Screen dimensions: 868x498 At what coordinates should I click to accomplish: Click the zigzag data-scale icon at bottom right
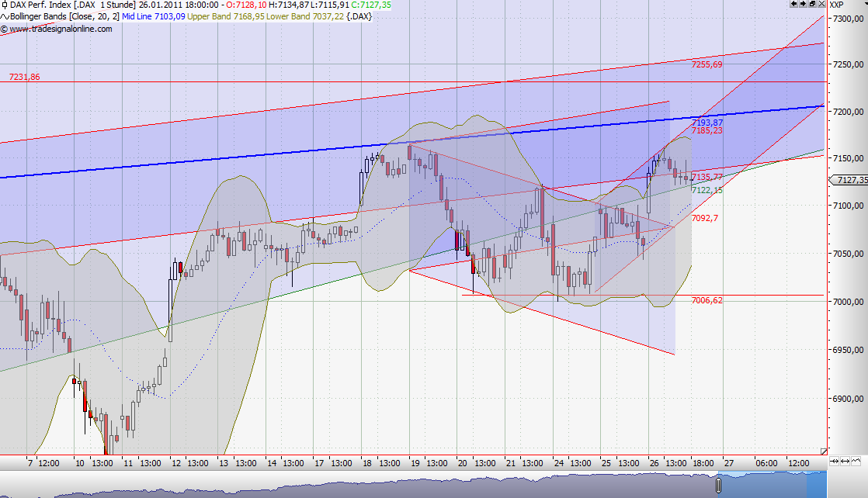tap(856, 461)
